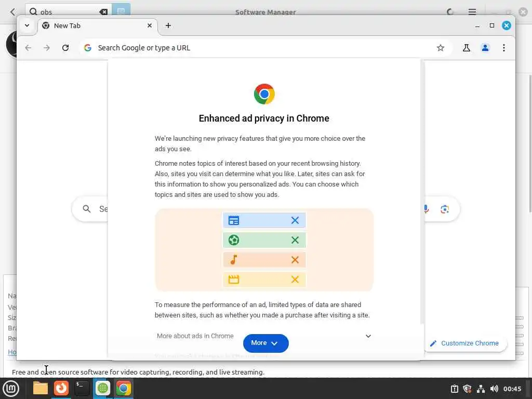Remove the yellow movie topic chip

click(295, 280)
